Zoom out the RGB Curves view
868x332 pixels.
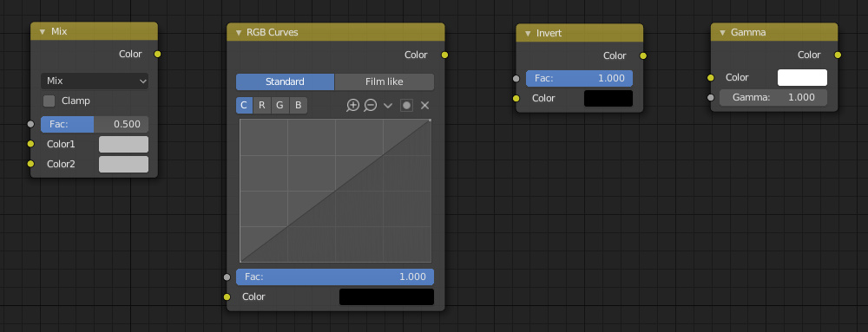[x=371, y=106]
